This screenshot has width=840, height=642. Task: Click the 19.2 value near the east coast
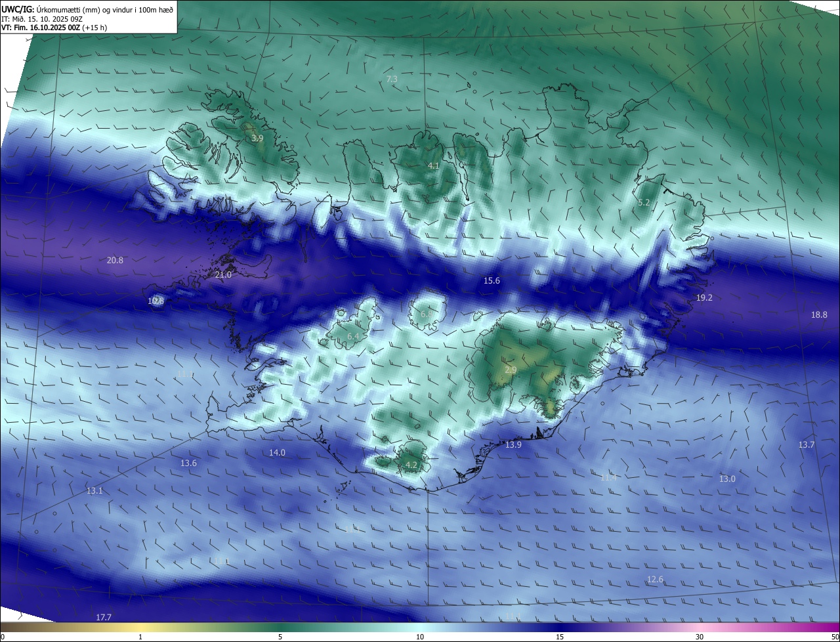pyautogui.click(x=704, y=298)
